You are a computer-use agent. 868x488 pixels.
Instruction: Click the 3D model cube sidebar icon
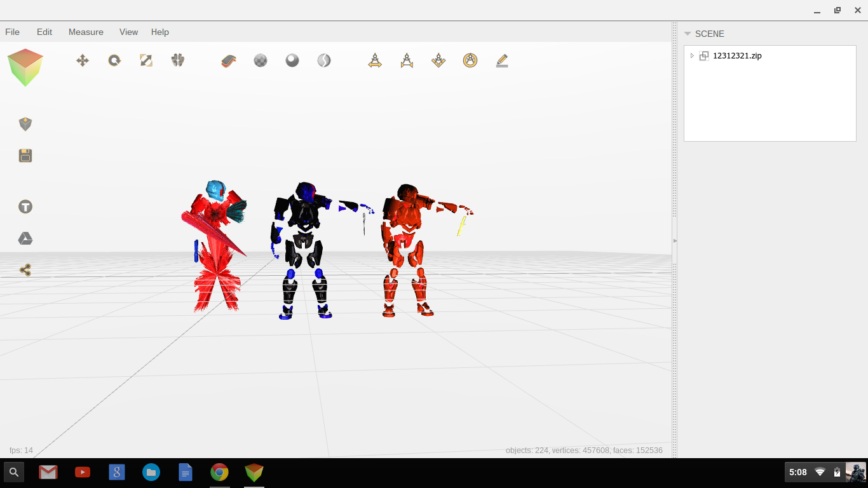25,124
